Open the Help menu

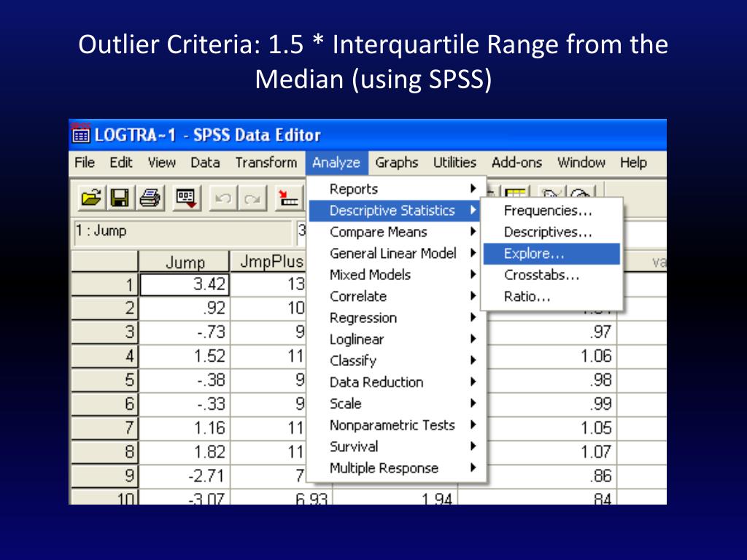click(x=633, y=163)
